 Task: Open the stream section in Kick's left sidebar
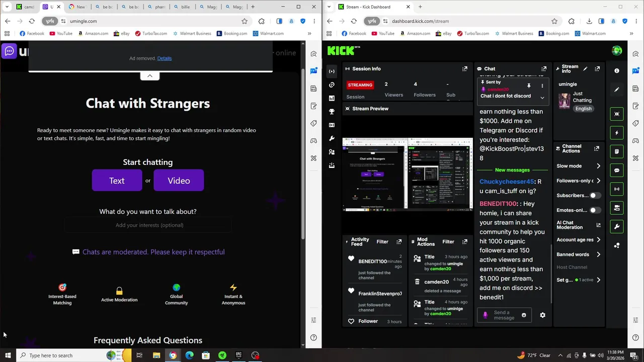(x=332, y=71)
